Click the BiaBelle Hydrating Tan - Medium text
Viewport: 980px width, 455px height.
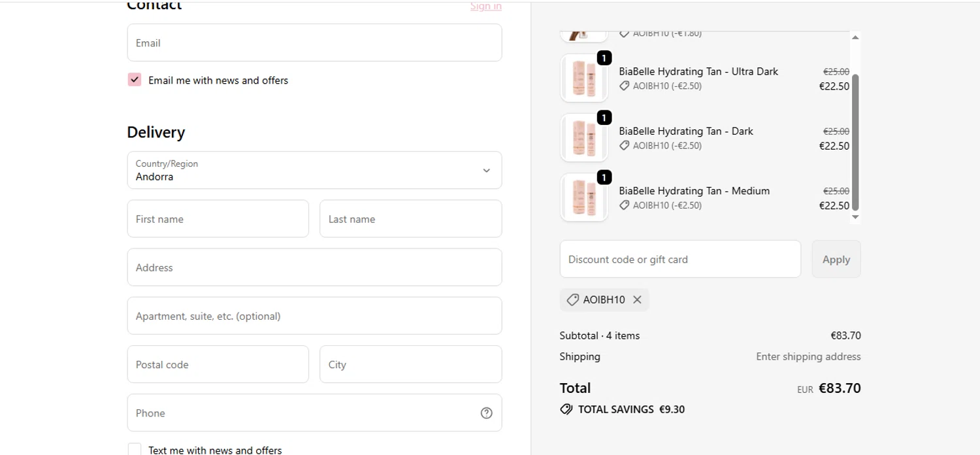click(694, 190)
